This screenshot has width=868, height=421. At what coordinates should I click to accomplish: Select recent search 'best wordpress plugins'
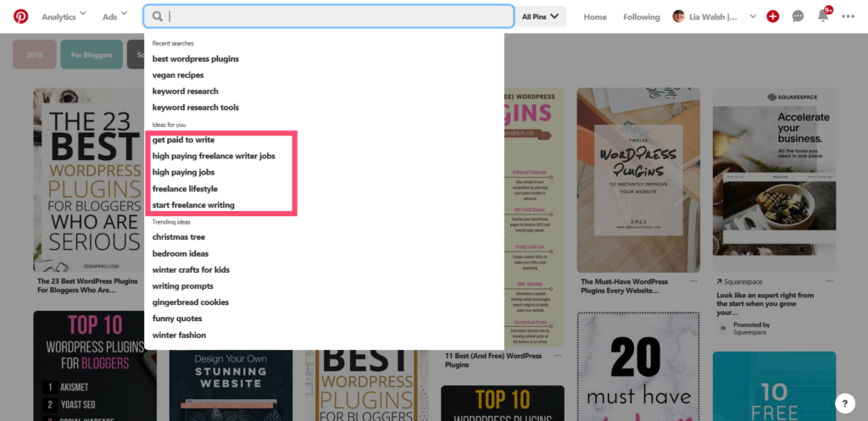click(196, 58)
